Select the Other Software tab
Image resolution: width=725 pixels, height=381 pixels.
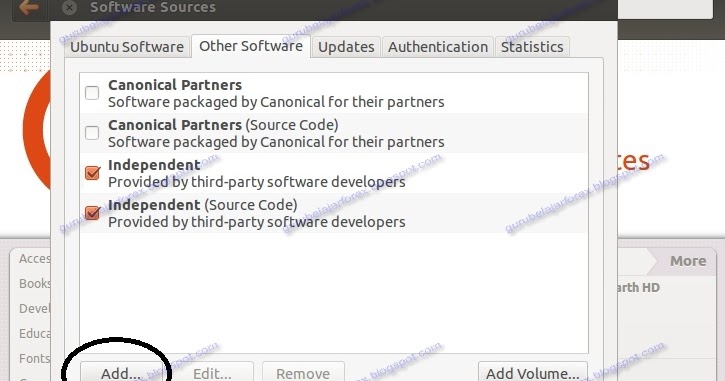pyautogui.click(x=251, y=46)
